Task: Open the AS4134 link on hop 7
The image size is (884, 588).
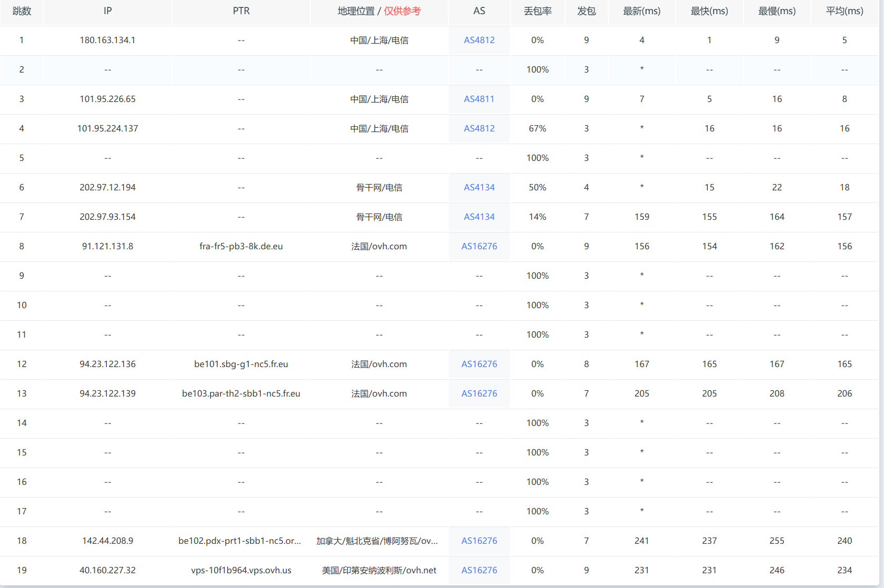Action: (x=479, y=217)
